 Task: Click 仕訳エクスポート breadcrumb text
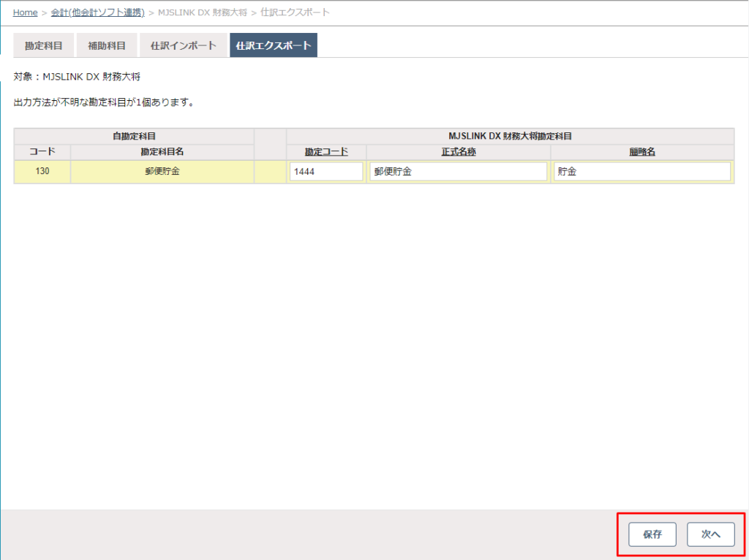pos(295,12)
